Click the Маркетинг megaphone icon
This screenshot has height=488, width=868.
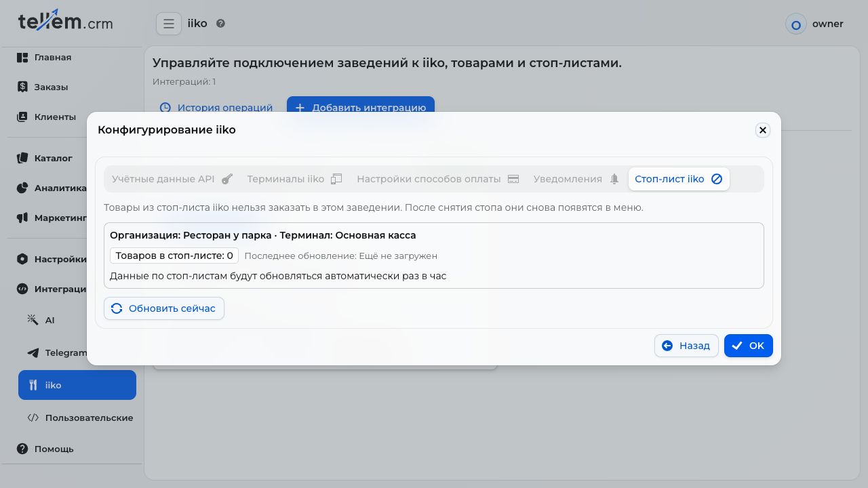[22, 218]
